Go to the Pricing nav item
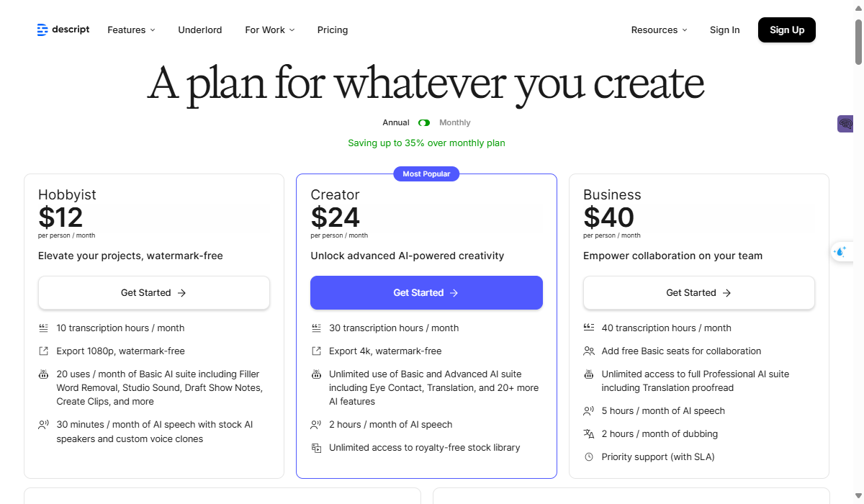 tap(333, 30)
